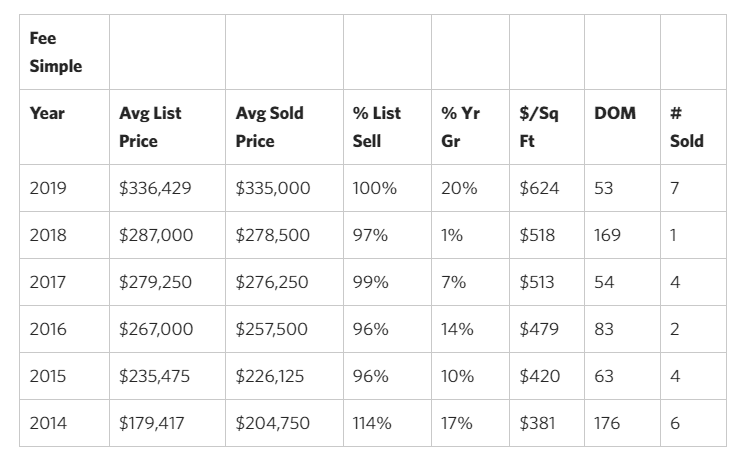
Task: Click the $/Sq Ft column header
Action: 539,127
